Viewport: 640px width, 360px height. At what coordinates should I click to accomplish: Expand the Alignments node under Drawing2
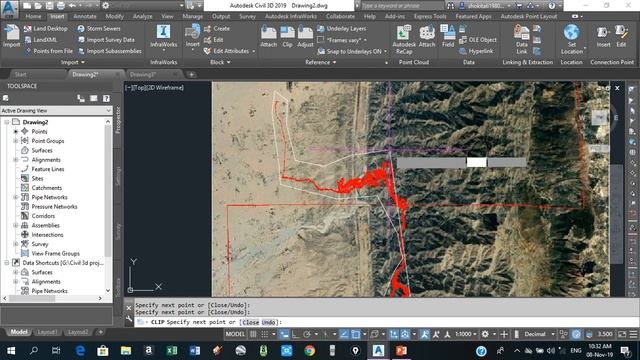[16, 160]
